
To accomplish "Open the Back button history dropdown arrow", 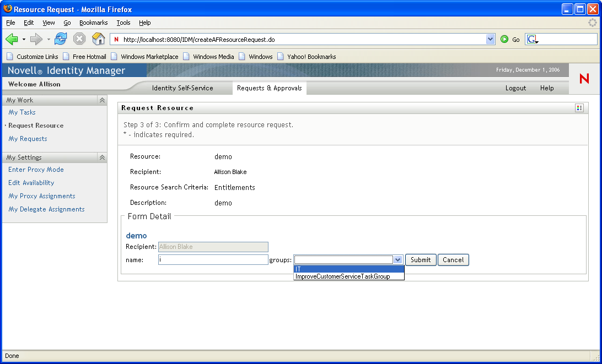I will click(x=24, y=39).
